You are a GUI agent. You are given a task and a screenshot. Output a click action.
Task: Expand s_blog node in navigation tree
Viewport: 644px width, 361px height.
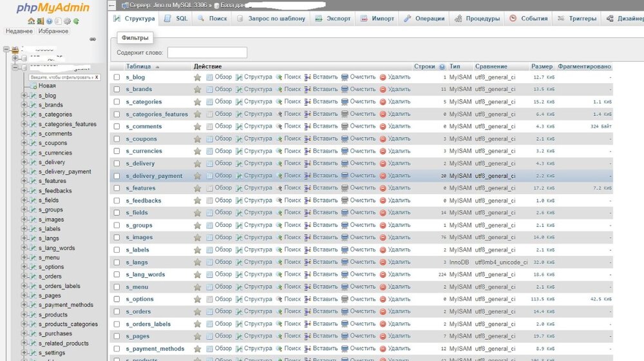24,95
